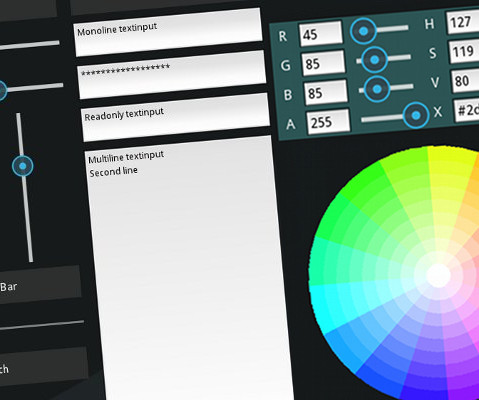Viewport: 479px width, 400px height.
Task: Focus the G value field showing 85
Action: tap(323, 63)
